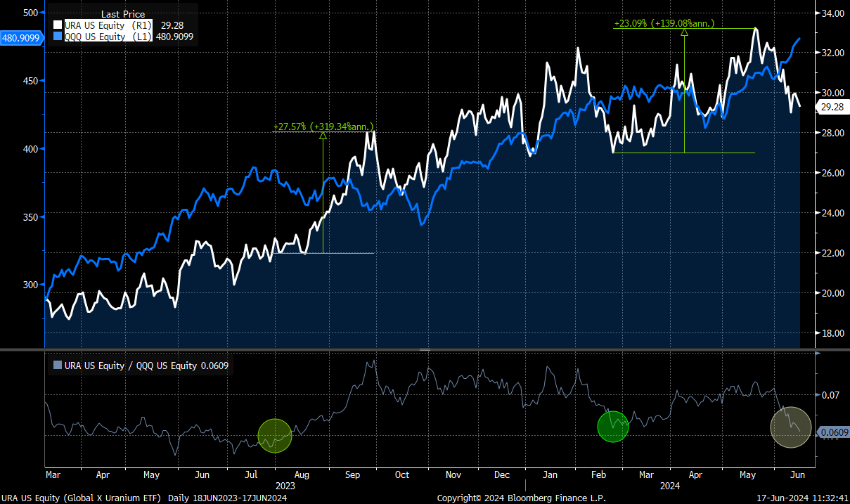Click the 18.00 right-axis label

pos(832,333)
